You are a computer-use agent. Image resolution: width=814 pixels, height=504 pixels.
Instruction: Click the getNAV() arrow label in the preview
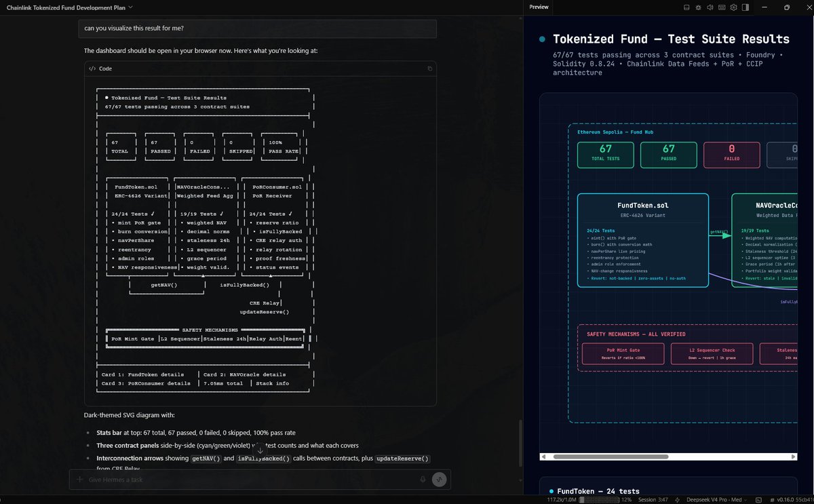(719, 231)
